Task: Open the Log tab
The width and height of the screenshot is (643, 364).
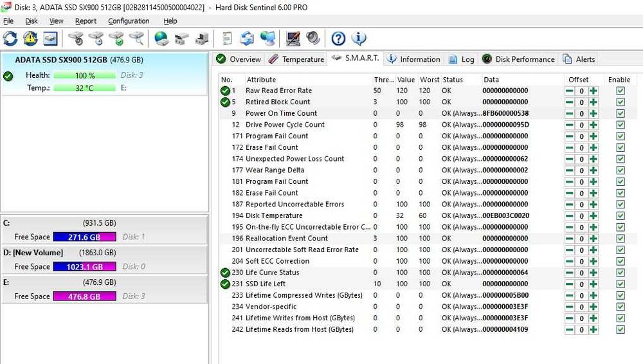Action: click(x=461, y=59)
